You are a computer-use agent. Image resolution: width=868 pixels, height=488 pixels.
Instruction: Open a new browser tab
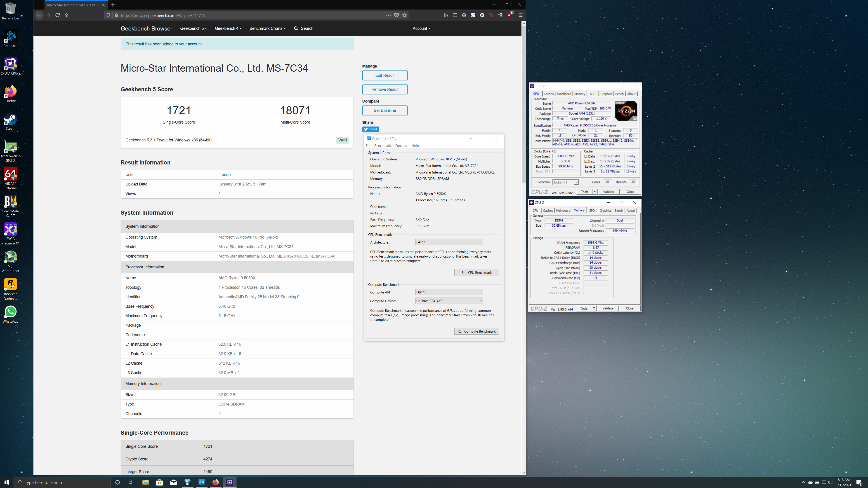pos(113,5)
